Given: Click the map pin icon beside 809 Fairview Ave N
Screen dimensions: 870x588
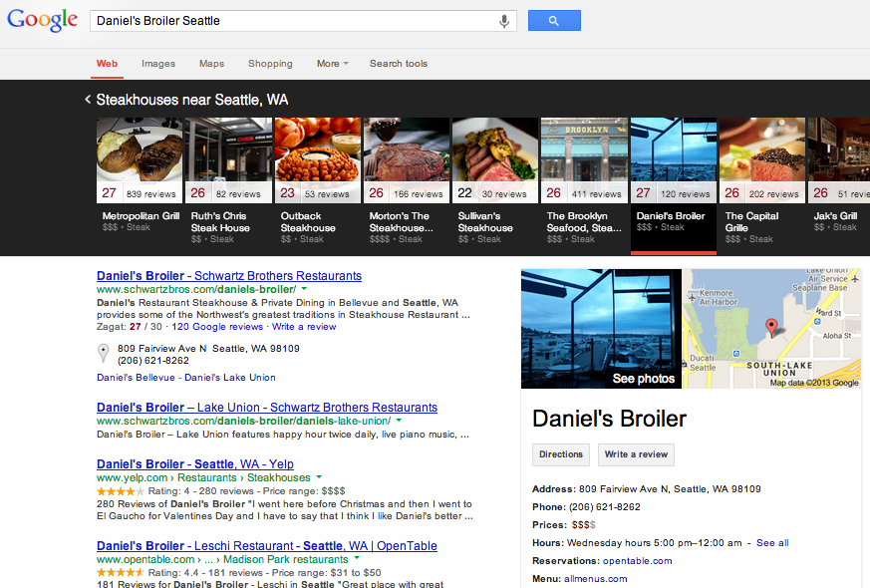Looking at the screenshot, I should tap(104, 353).
